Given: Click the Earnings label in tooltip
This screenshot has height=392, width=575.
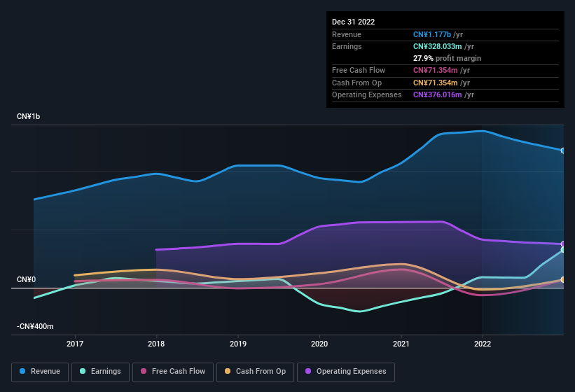Looking at the screenshot, I should 347,46.
